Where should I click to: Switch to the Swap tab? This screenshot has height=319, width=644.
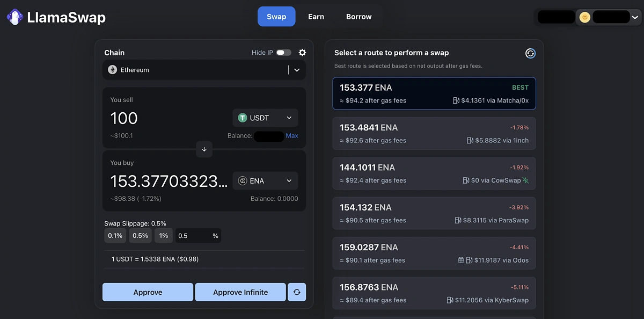276,17
